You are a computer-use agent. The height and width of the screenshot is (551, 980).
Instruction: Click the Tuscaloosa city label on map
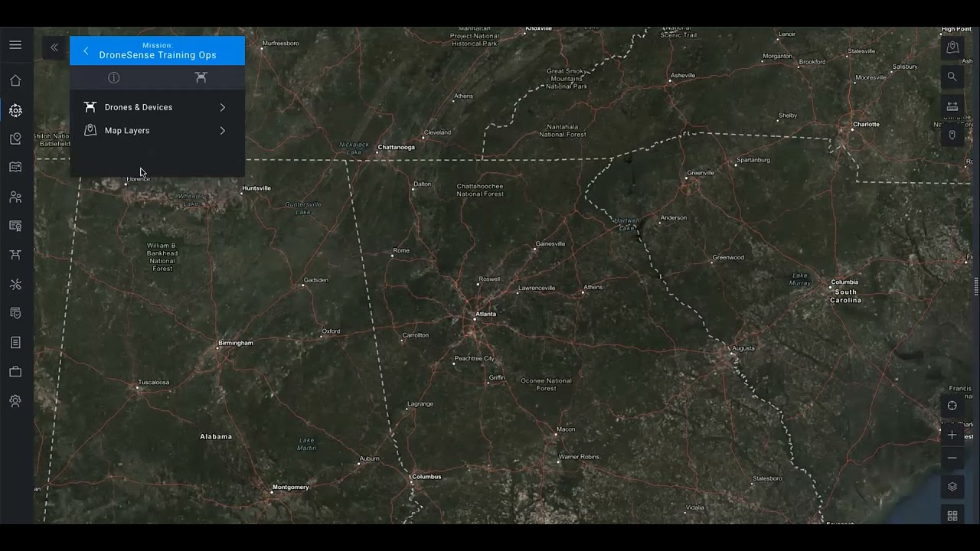pyautogui.click(x=154, y=383)
